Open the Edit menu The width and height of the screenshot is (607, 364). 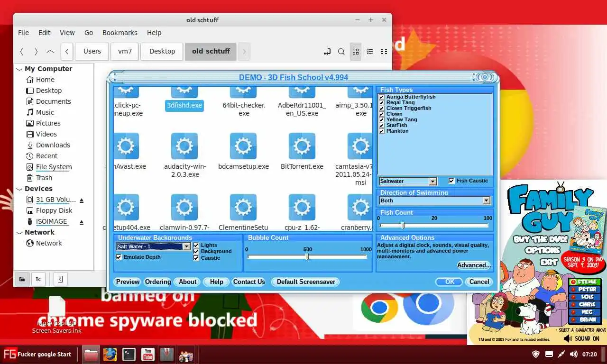[44, 33]
